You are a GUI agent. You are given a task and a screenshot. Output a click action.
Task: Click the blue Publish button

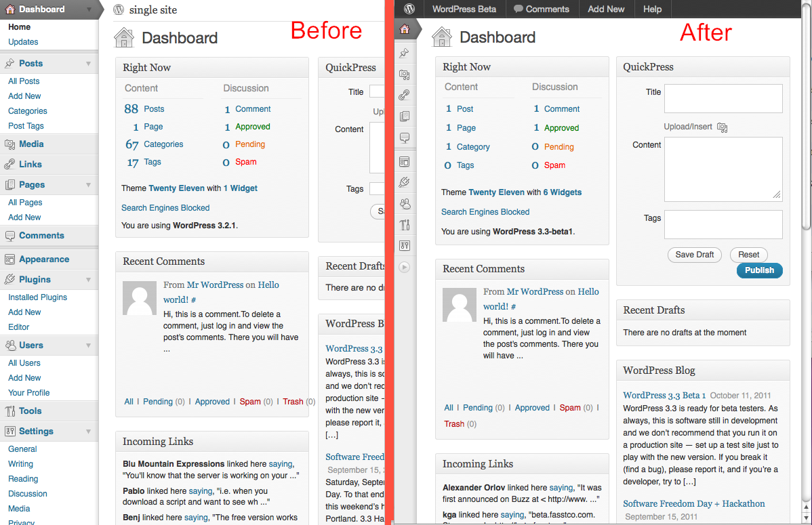coord(759,270)
